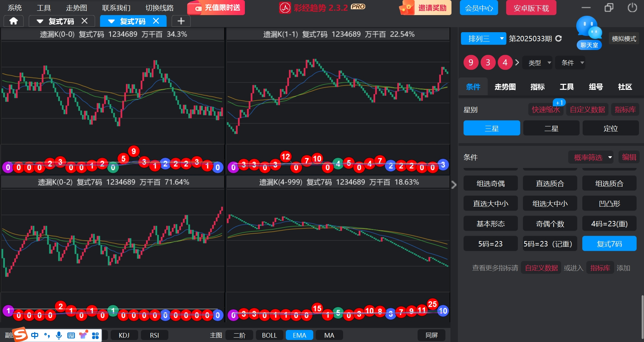Select 4码=23(重) condition
644x342 pixels.
coord(609,224)
